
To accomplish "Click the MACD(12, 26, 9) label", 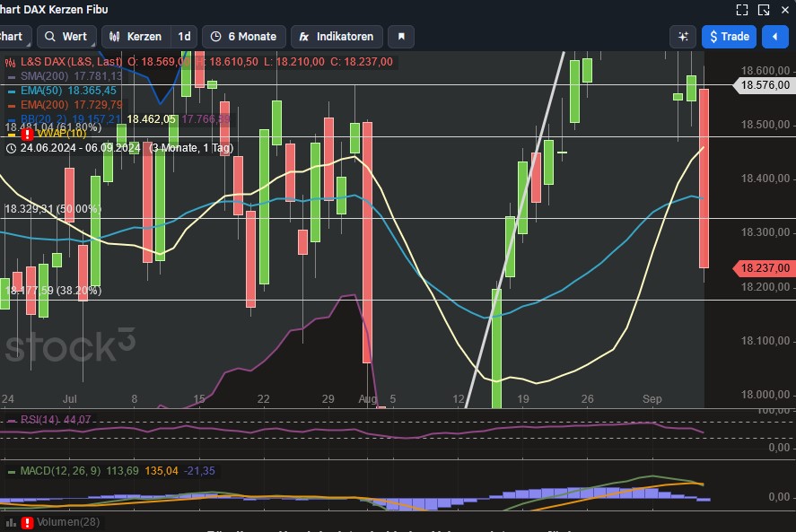I will coord(59,469).
